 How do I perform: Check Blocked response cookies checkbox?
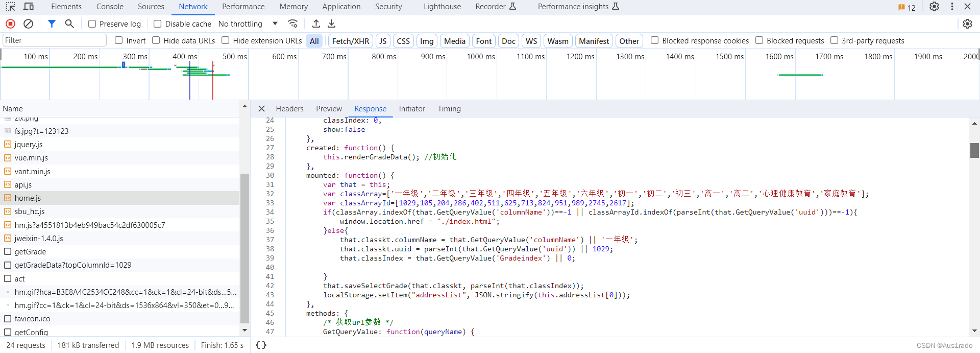[655, 40]
